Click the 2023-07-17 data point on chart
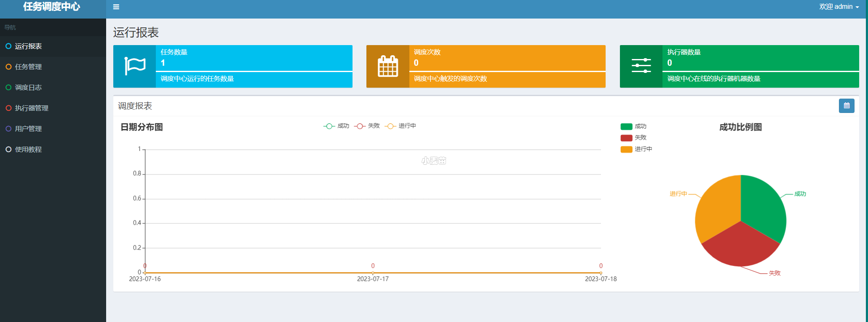The image size is (868, 322). [373, 273]
